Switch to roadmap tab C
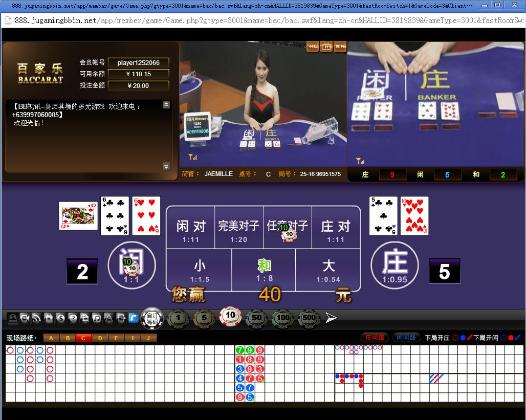The height and width of the screenshot is (420, 526). click(x=83, y=338)
